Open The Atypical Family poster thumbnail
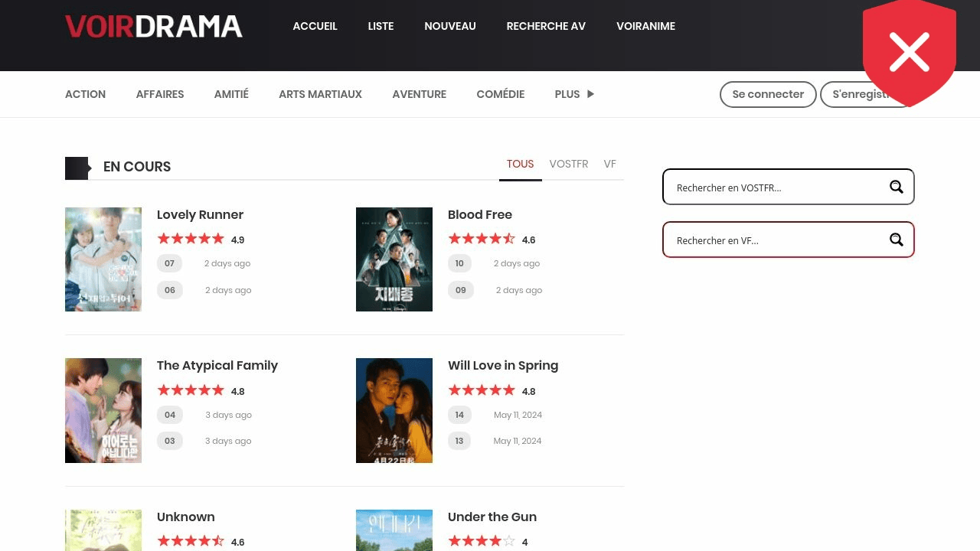The image size is (980, 551). 103,410
